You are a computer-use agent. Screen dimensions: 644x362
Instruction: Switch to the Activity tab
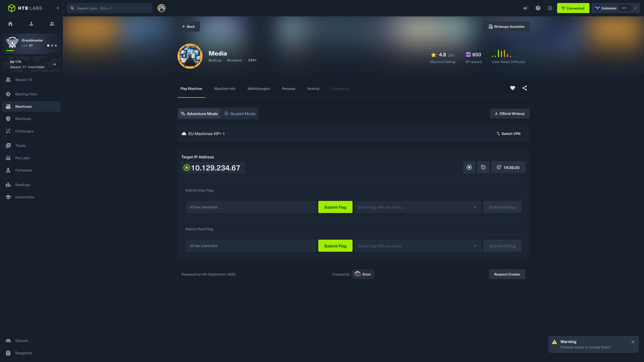pyautogui.click(x=313, y=89)
